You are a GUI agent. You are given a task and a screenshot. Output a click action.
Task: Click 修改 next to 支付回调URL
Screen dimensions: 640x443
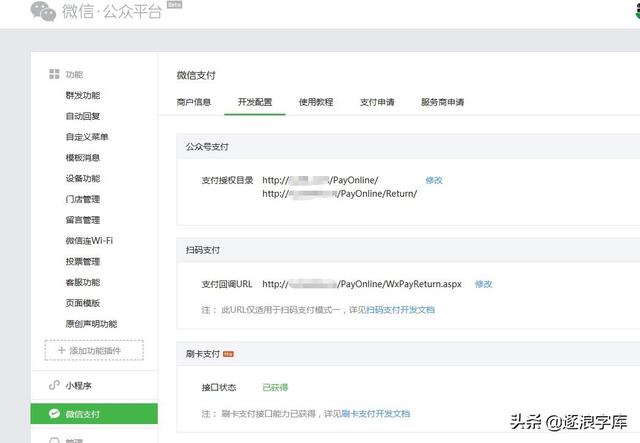click(484, 284)
